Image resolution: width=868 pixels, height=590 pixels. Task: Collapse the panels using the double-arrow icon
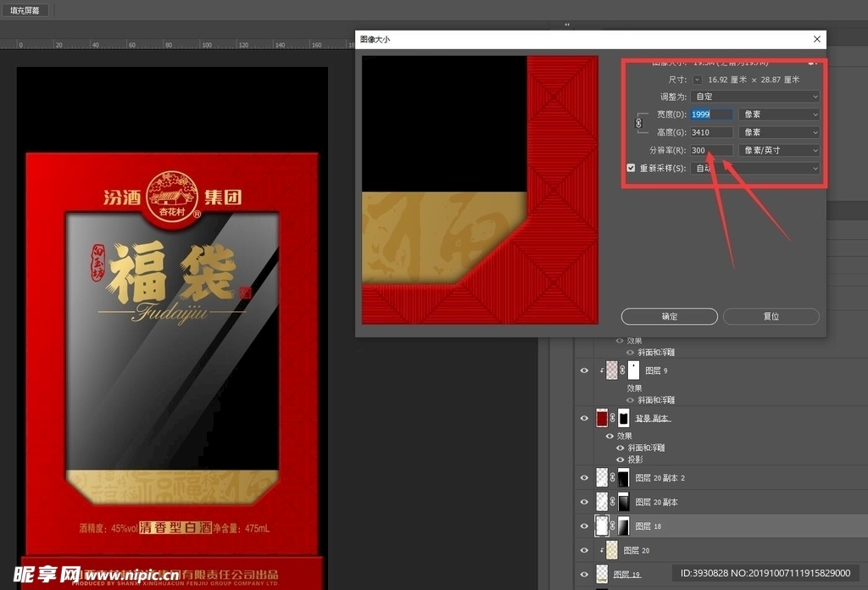click(567, 25)
